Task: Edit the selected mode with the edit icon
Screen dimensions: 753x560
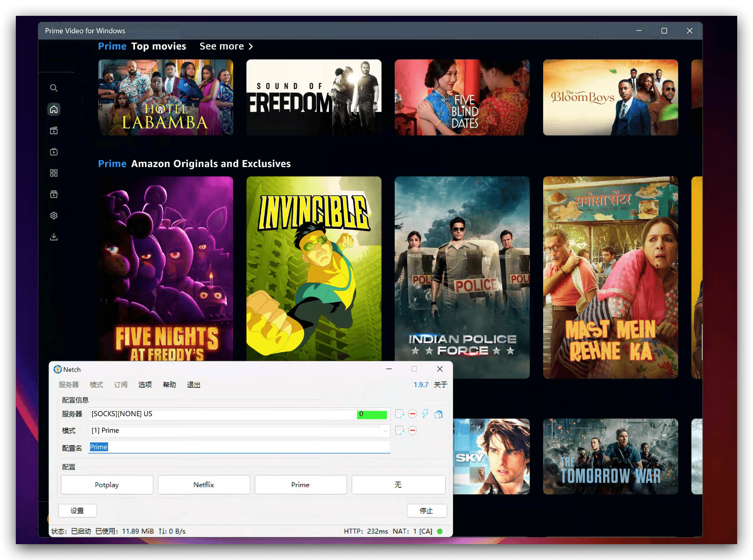Action: click(x=399, y=430)
